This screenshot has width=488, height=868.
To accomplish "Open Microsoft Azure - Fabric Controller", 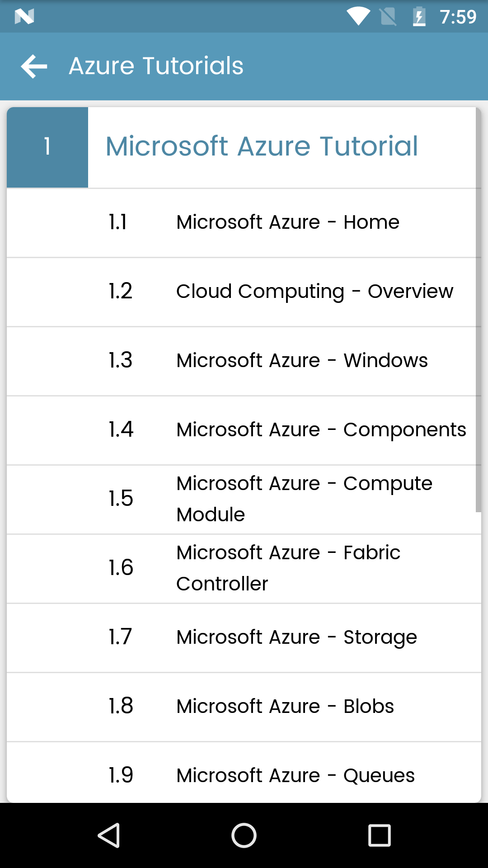I will tap(244, 569).
